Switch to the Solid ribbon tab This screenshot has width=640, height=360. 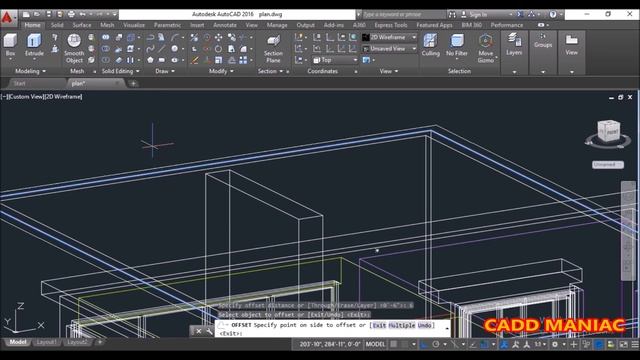pos(57,25)
